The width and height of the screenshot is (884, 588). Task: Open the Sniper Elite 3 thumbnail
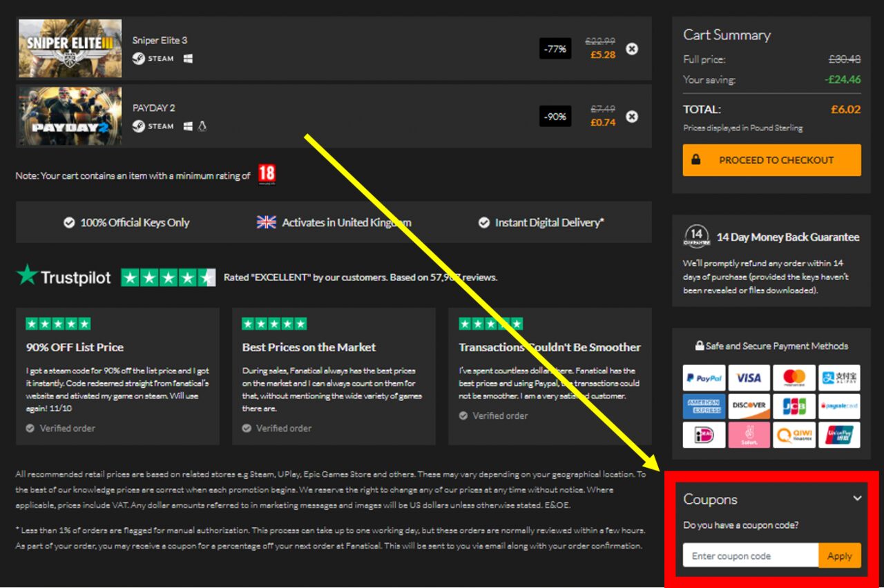70,48
